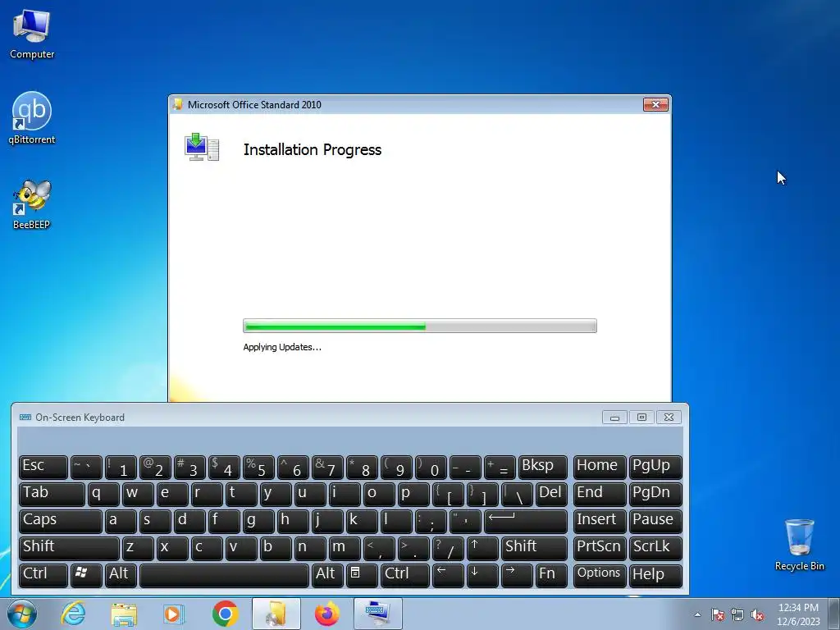840x630 pixels.
Task: Click the PgUp key
Action: tap(655, 467)
